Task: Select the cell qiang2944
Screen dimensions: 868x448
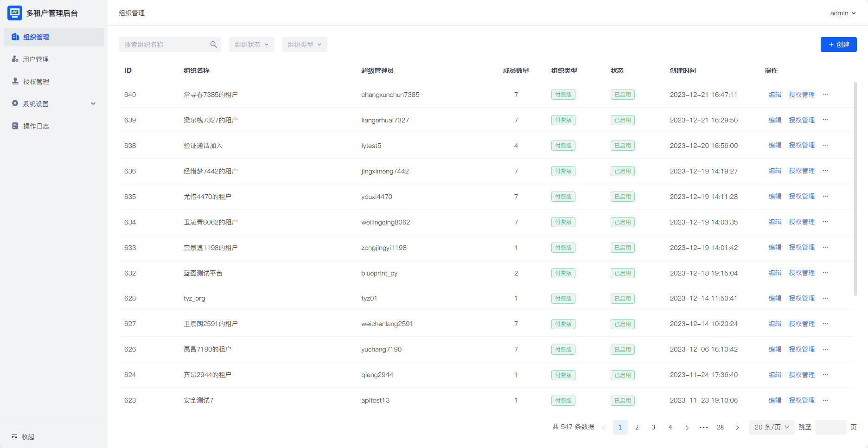Action: click(377, 375)
